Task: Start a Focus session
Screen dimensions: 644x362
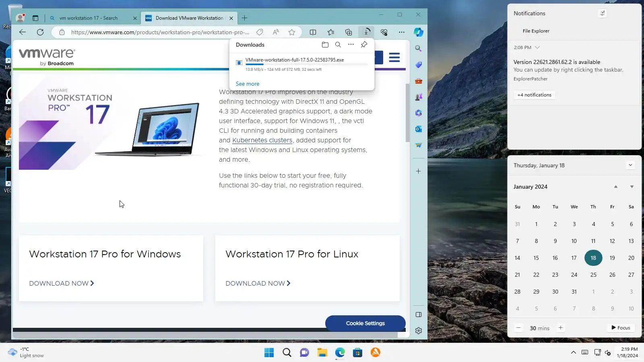Action: pos(621,328)
